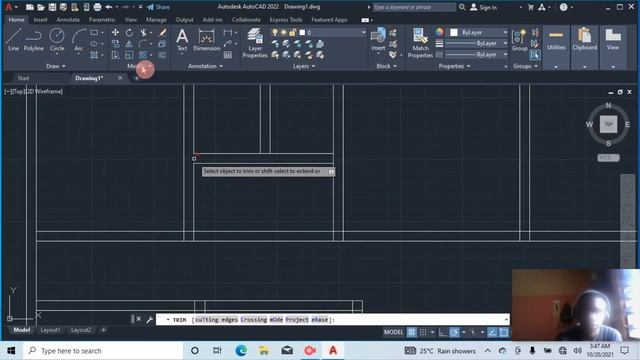
Task: Click the layer color white swatch
Action: pyautogui.click(x=302, y=32)
